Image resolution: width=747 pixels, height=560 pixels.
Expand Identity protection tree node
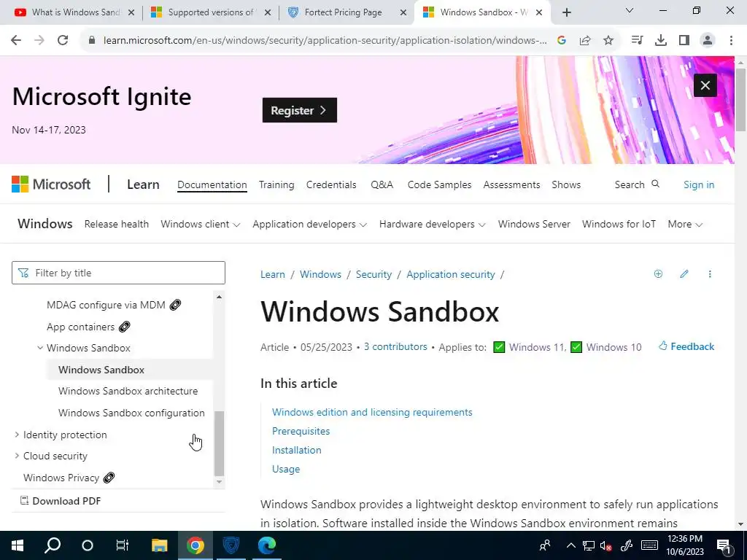[x=17, y=435]
